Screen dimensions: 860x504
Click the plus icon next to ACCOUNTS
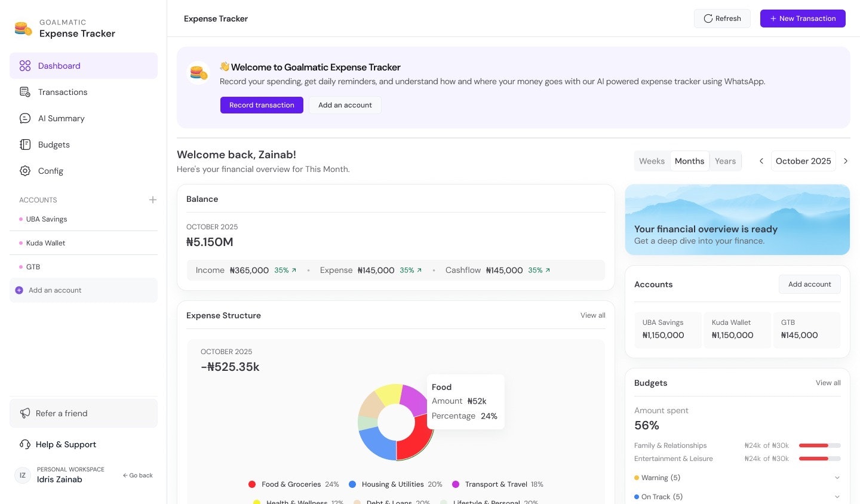[x=153, y=200]
